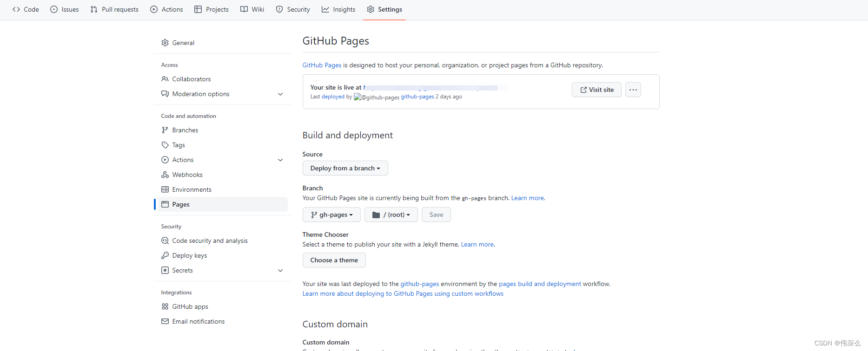Open the gh-pages branch selector
This screenshot has width=868, height=351.
pyautogui.click(x=331, y=214)
